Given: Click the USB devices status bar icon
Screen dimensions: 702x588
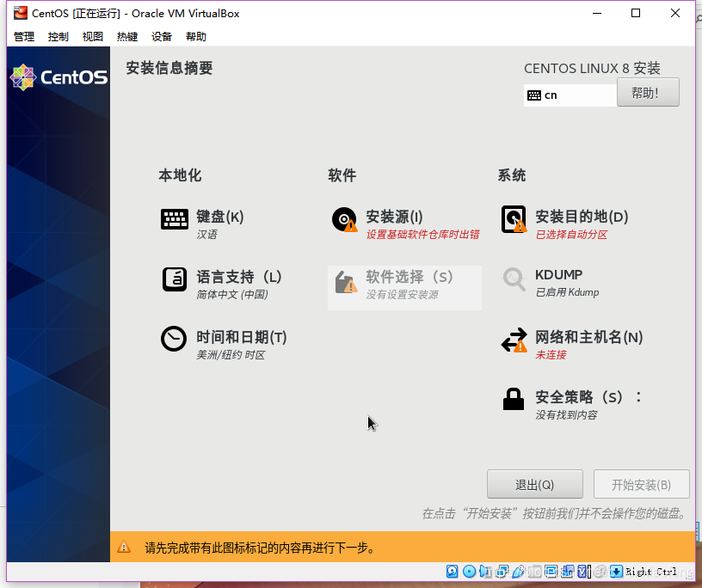Looking at the screenshot, I should 519,572.
